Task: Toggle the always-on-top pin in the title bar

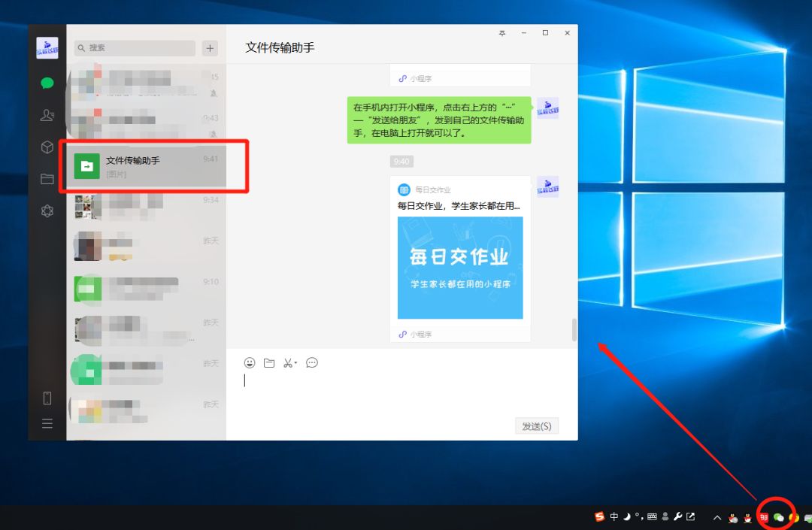Action: coord(502,33)
